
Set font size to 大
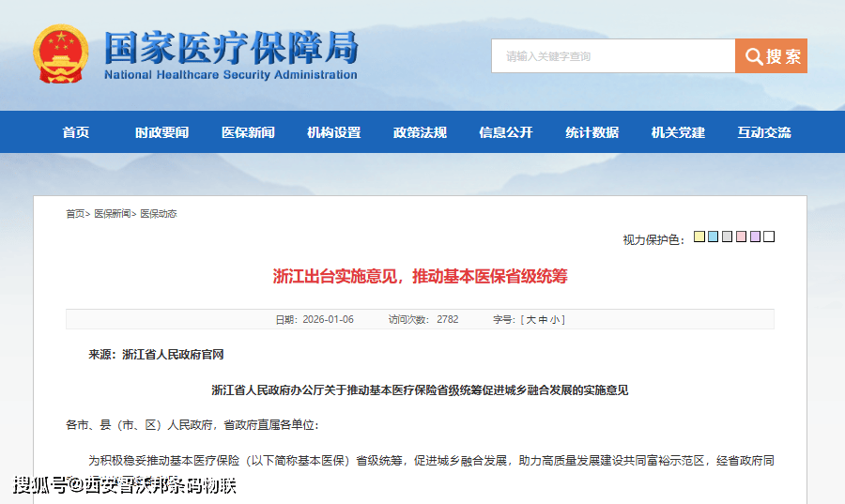click(x=530, y=320)
